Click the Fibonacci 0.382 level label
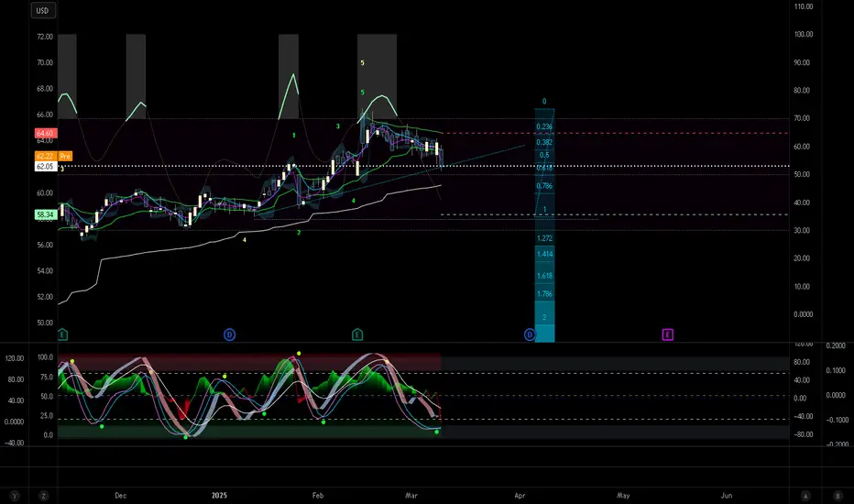Image resolution: width=854 pixels, height=504 pixels. point(544,142)
